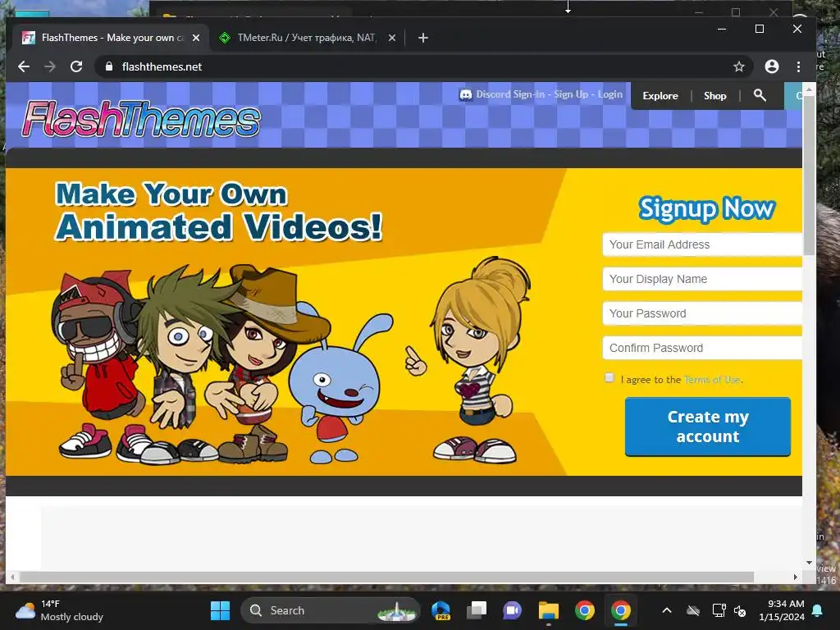Viewport: 840px width, 630px height.
Task: Open the first Chrome taskbar icon
Action: 584,610
